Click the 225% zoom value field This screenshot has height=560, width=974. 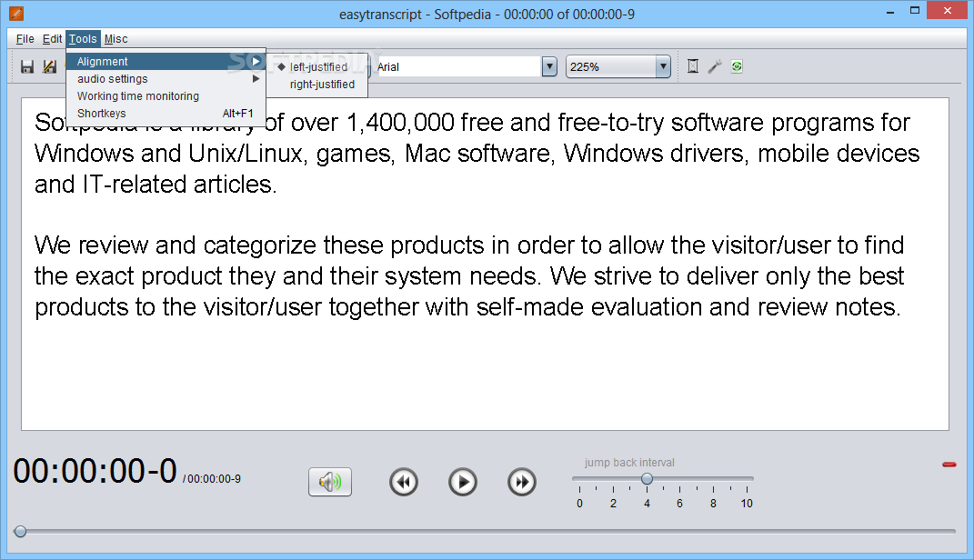click(611, 67)
